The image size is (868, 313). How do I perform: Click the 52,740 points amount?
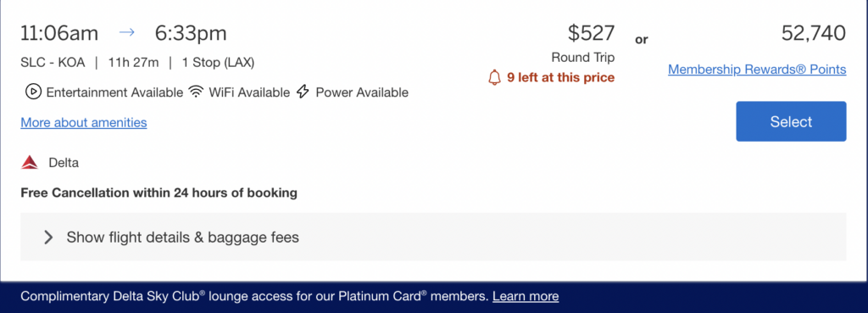pyautogui.click(x=813, y=33)
